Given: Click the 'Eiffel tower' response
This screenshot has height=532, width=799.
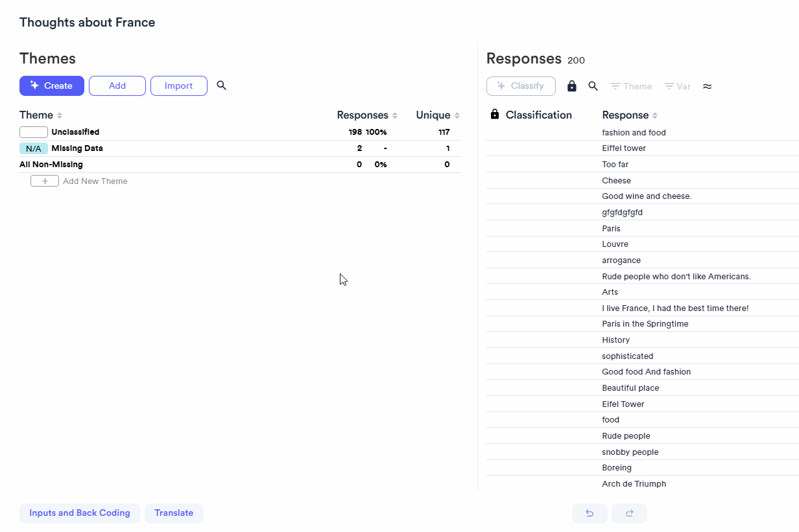Looking at the screenshot, I should [624, 148].
